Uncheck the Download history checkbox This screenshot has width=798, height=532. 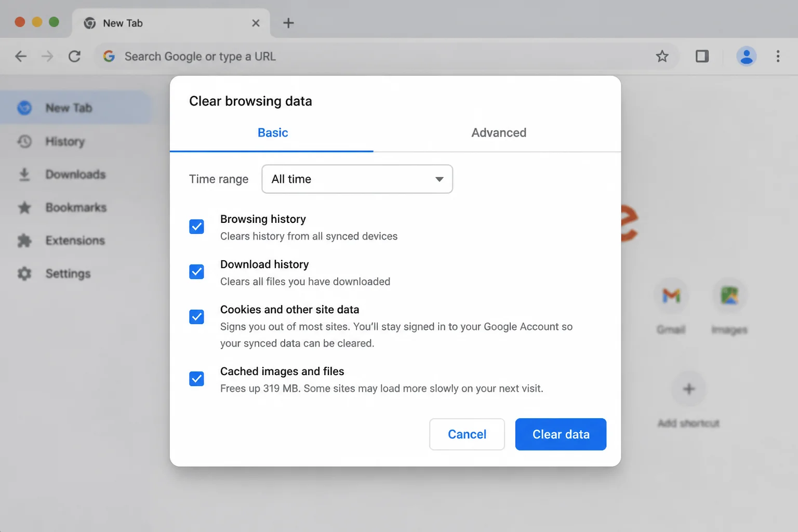point(196,272)
